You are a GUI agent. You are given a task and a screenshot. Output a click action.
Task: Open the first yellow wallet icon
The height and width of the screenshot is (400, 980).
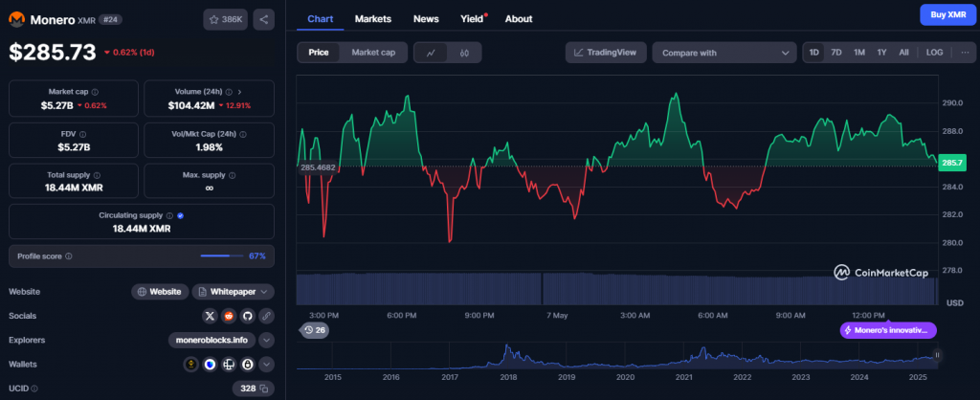191,365
